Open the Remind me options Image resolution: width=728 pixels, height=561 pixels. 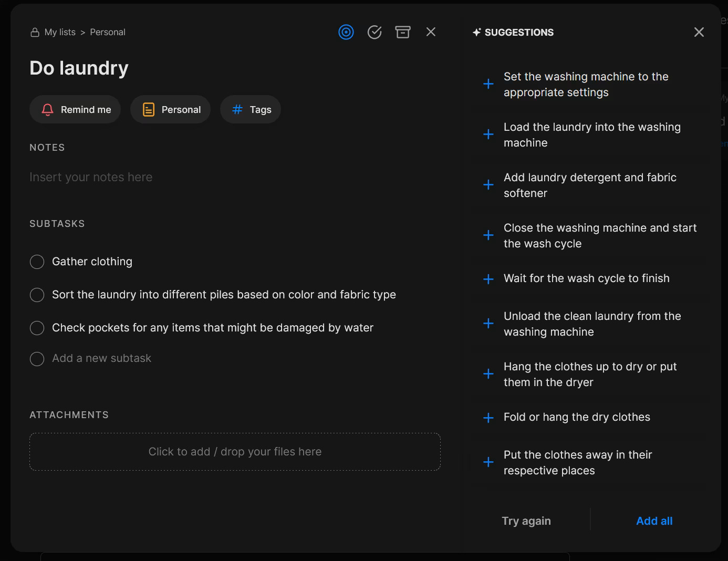75,109
